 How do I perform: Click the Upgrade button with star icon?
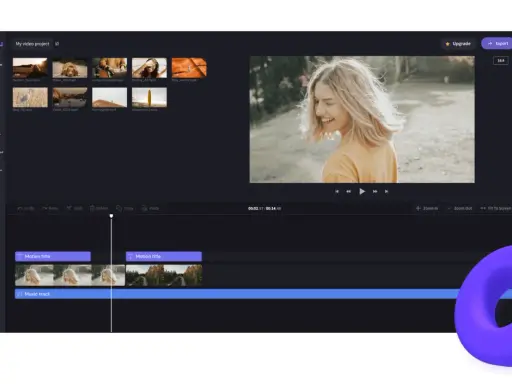click(458, 44)
